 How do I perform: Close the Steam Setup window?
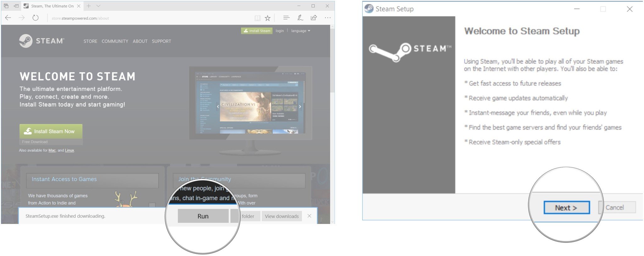click(x=630, y=9)
